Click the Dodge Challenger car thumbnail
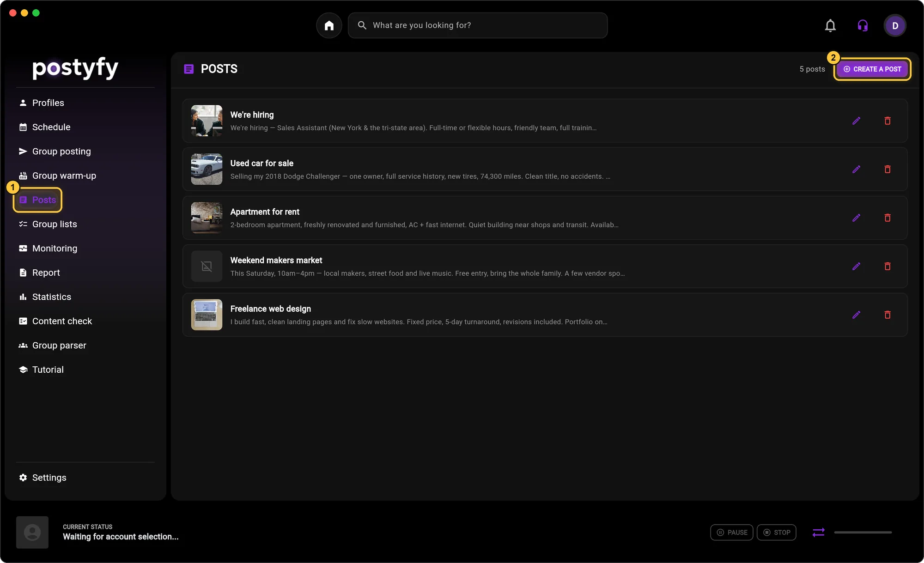Screen dimensions: 924x563 pos(207,169)
